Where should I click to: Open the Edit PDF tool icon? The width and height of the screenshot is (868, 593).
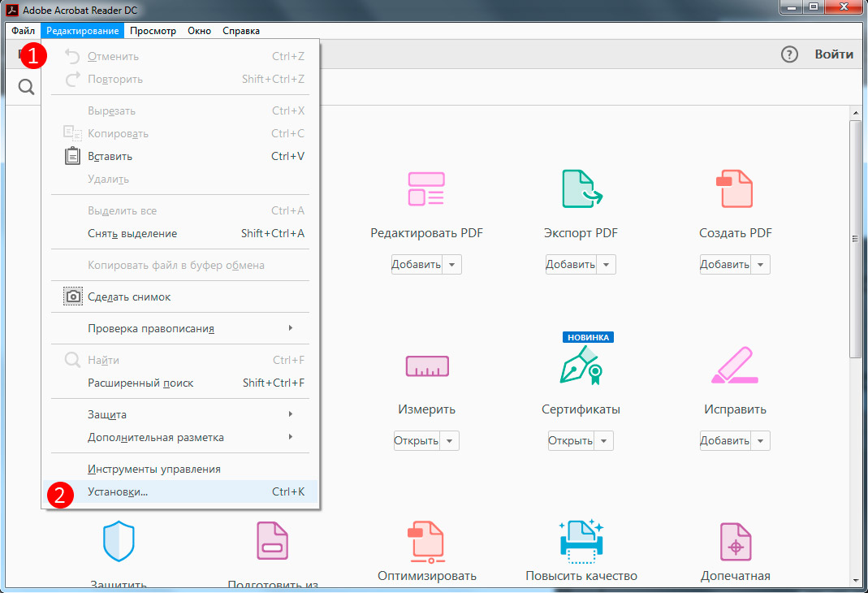[x=426, y=188]
